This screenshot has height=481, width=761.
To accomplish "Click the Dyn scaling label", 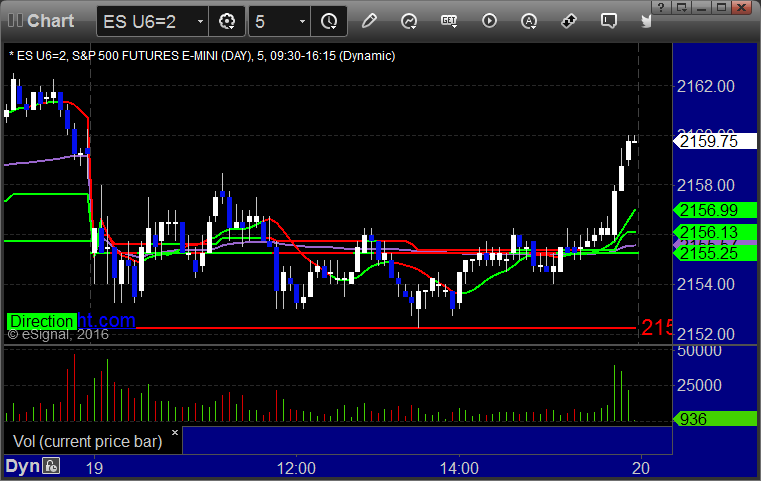I will click(x=22, y=466).
